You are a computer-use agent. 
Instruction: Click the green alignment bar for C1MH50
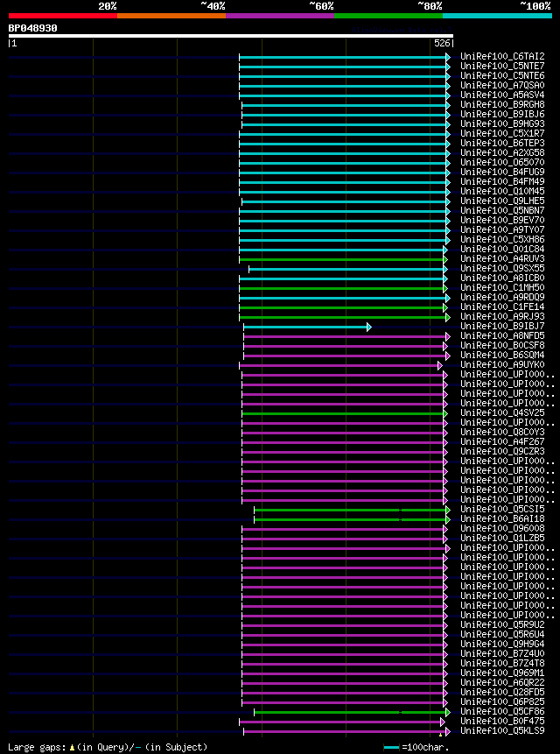pos(343,288)
